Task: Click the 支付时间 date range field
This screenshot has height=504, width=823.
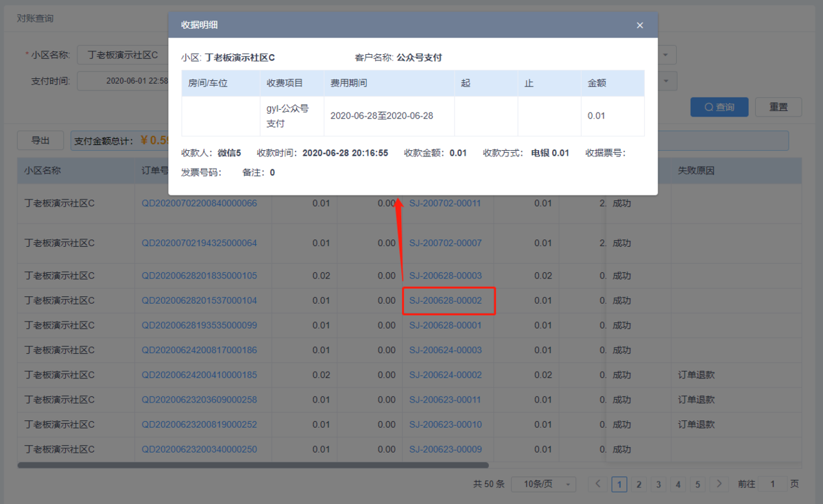Action: click(x=123, y=80)
